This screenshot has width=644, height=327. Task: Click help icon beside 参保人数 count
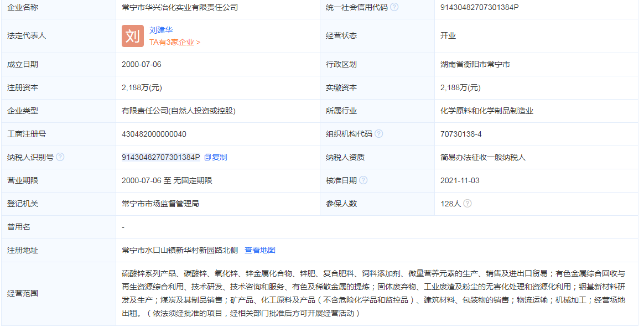point(468,203)
